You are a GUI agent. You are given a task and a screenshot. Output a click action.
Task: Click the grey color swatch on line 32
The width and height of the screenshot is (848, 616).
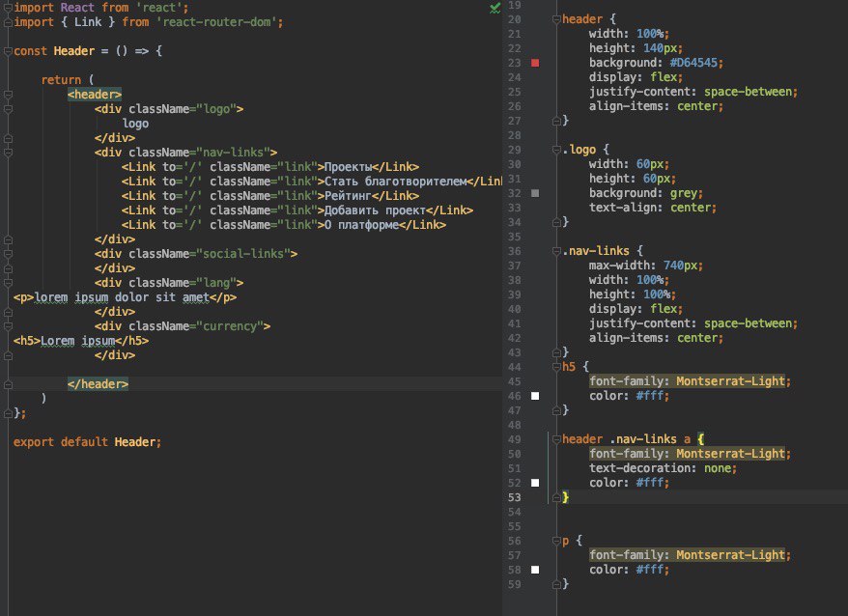click(536, 193)
